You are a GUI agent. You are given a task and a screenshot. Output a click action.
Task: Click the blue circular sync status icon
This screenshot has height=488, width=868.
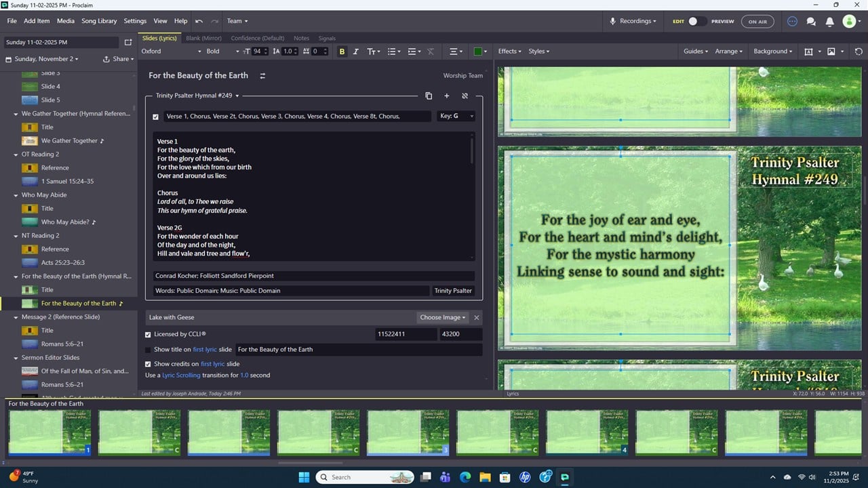[792, 22]
